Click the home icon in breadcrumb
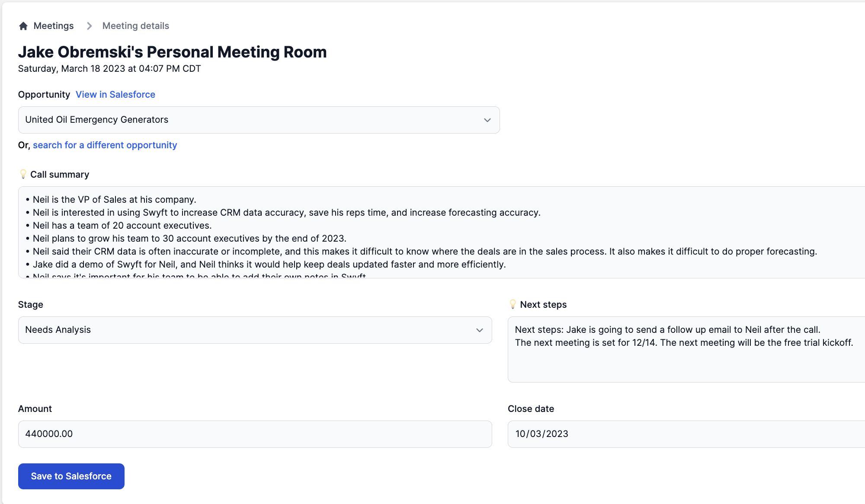Image resolution: width=865 pixels, height=504 pixels. tap(23, 26)
